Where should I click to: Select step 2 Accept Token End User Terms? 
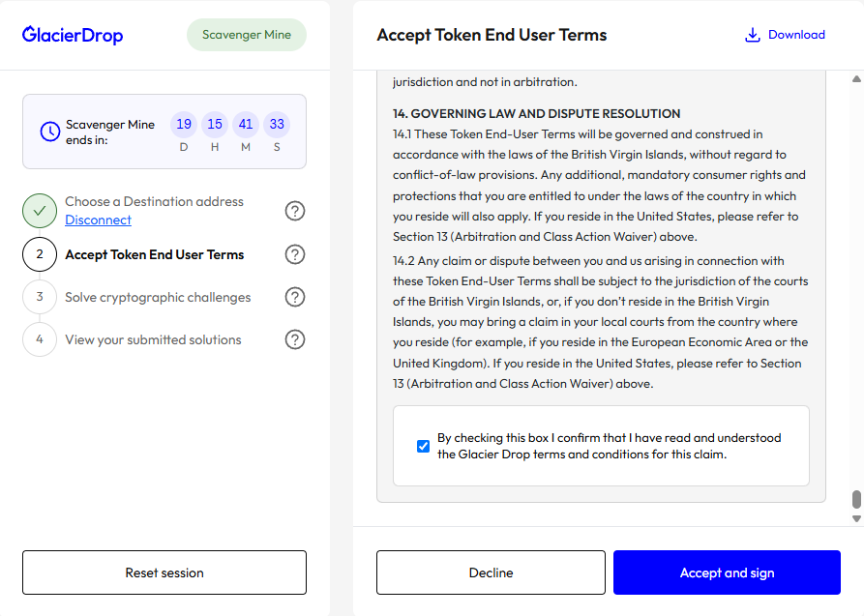(x=154, y=255)
